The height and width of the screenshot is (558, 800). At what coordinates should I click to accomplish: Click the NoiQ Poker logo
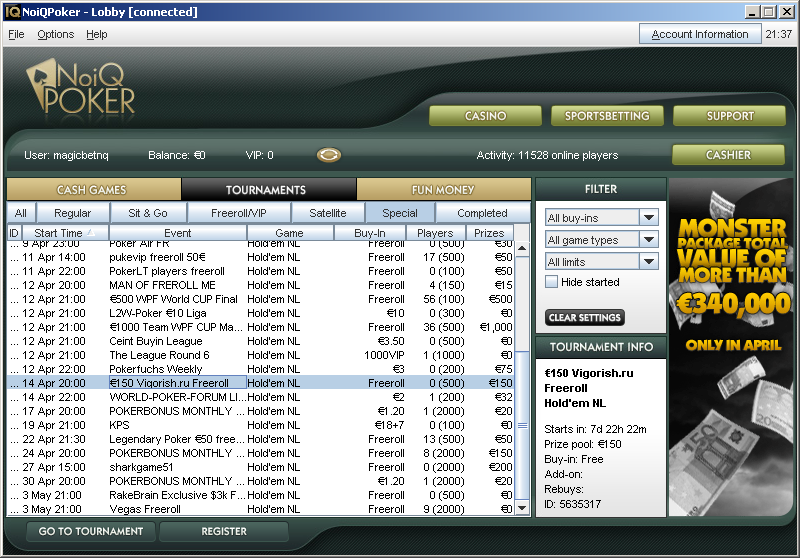pyautogui.click(x=81, y=87)
